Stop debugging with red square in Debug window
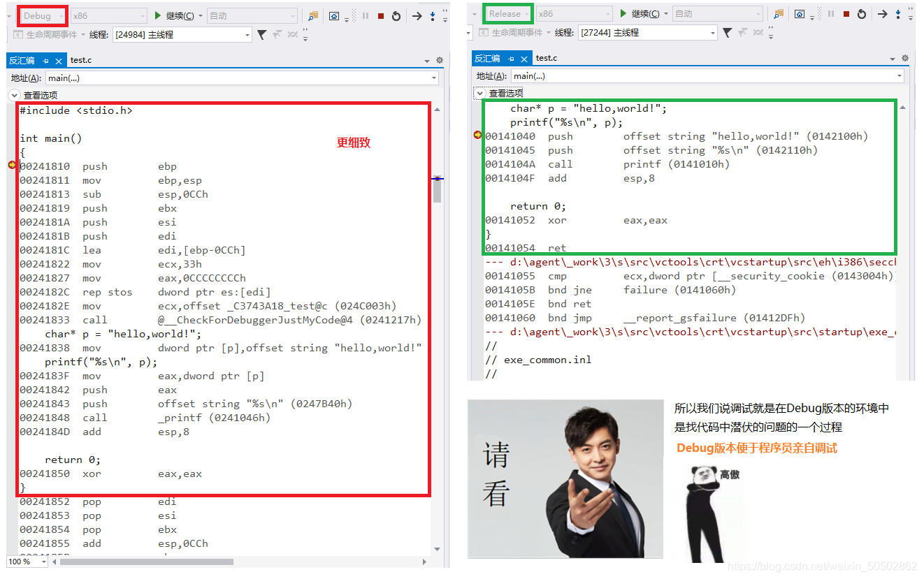Viewport: 924px width, 579px height. [x=381, y=16]
